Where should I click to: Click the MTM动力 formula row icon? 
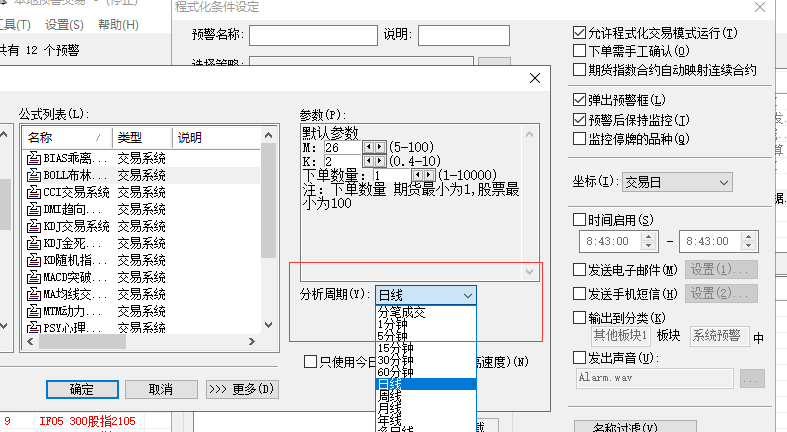pos(34,311)
